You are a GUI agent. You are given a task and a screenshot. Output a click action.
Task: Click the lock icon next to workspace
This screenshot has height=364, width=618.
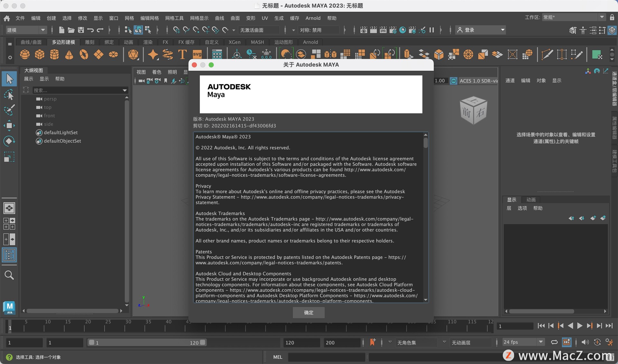pyautogui.click(x=612, y=17)
